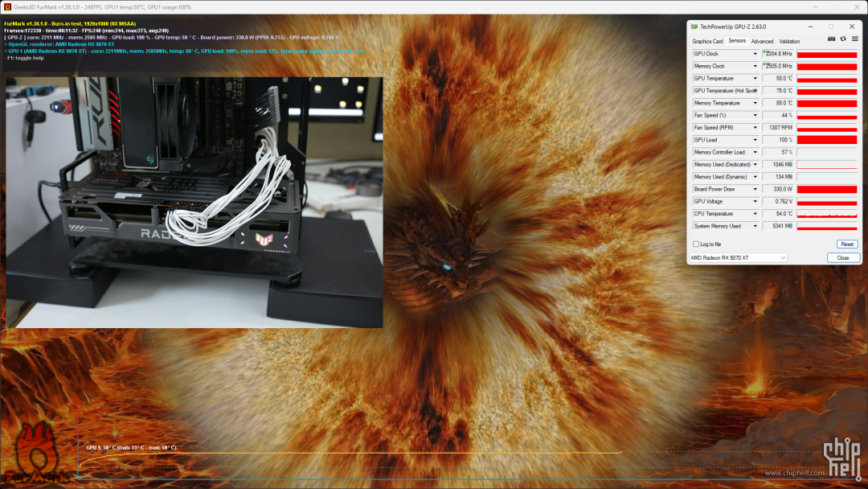
Task: Click the GPU-Z screenshot camera icon
Action: [831, 39]
